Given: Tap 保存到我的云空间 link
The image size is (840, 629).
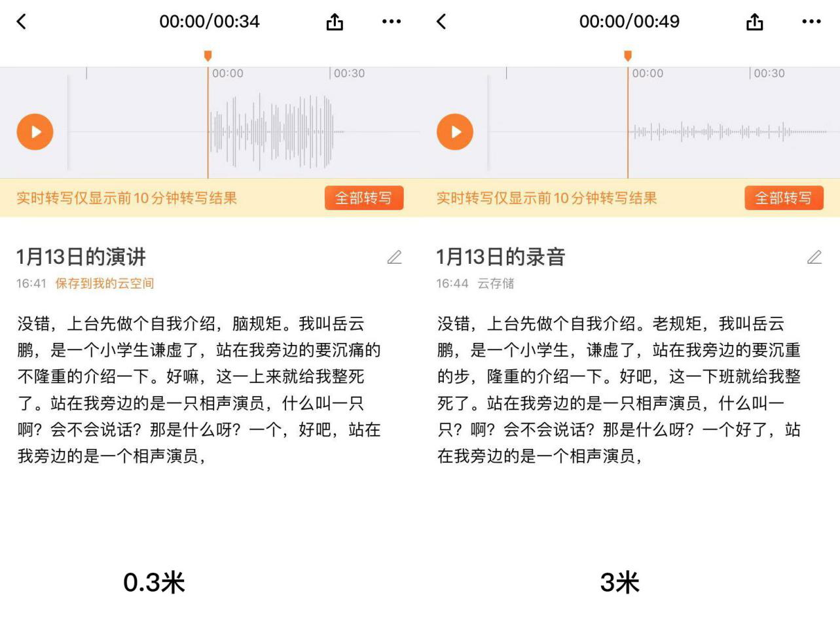Looking at the screenshot, I should point(105,283).
